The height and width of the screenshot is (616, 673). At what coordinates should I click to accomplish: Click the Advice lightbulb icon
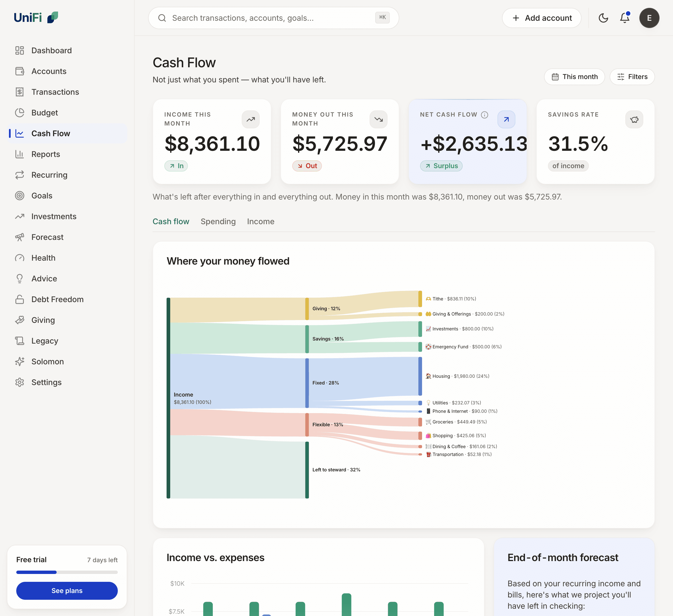[20, 279]
